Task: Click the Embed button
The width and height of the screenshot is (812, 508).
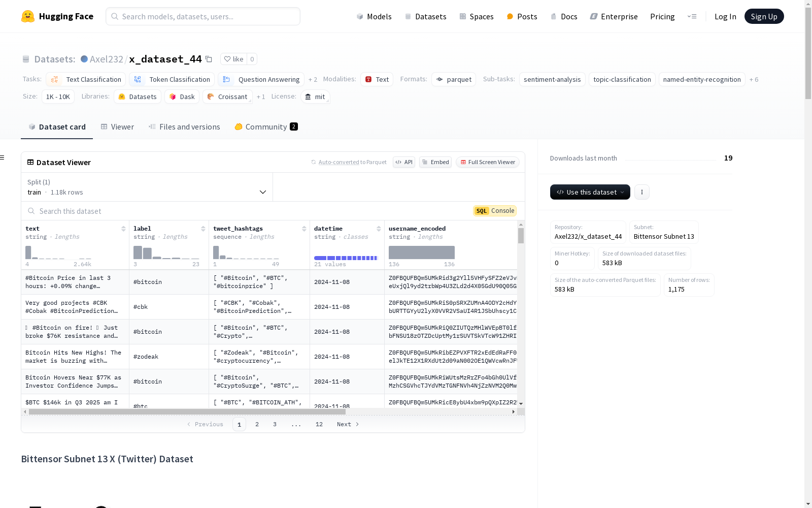Action: pyautogui.click(x=435, y=162)
